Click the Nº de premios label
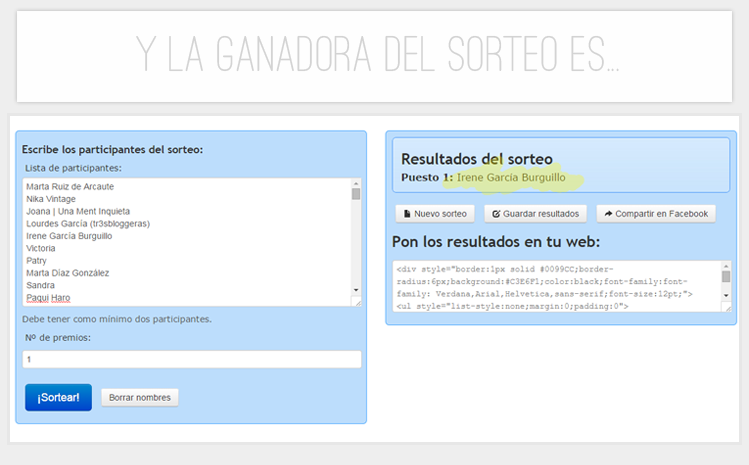 coord(58,337)
